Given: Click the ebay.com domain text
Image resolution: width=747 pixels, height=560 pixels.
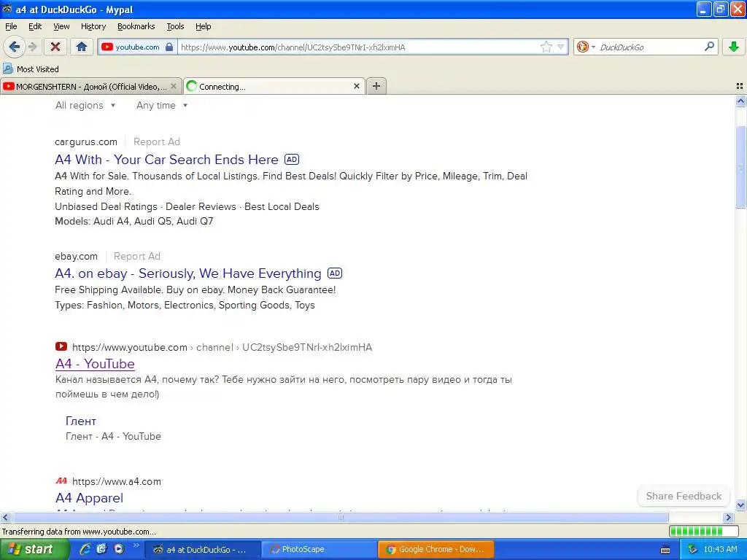Looking at the screenshot, I should (76, 256).
